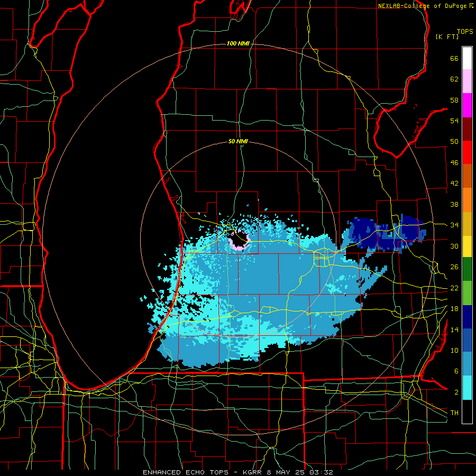Click the '34' legend value
The height and width of the screenshot is (476, 476).
tap(454, 225)
